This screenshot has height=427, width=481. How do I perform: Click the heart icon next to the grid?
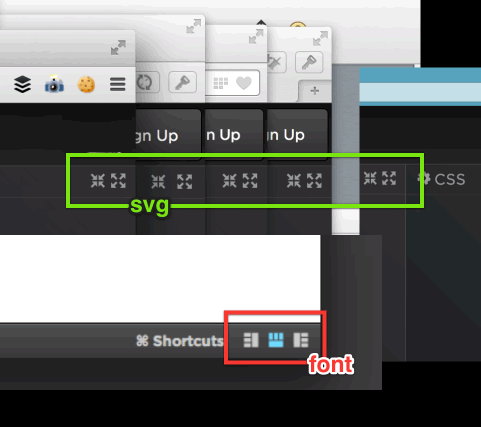[x=244, y=83]
